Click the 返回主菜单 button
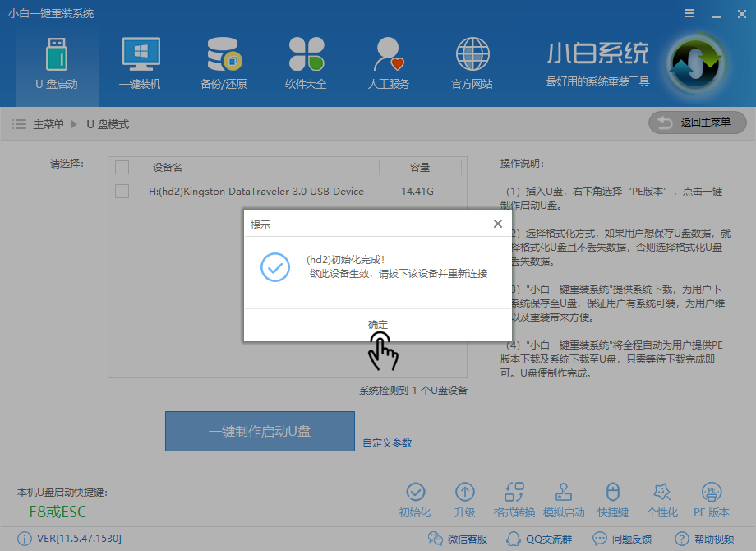 697,123
